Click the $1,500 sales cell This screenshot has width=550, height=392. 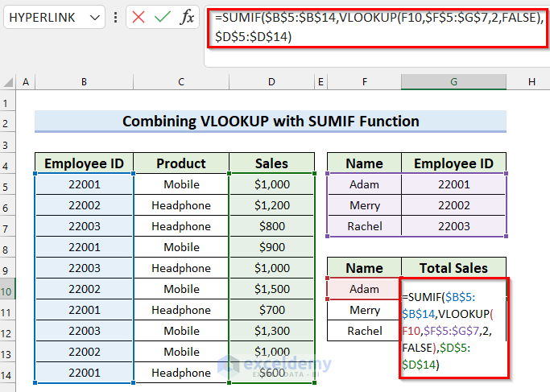(271, 289)
